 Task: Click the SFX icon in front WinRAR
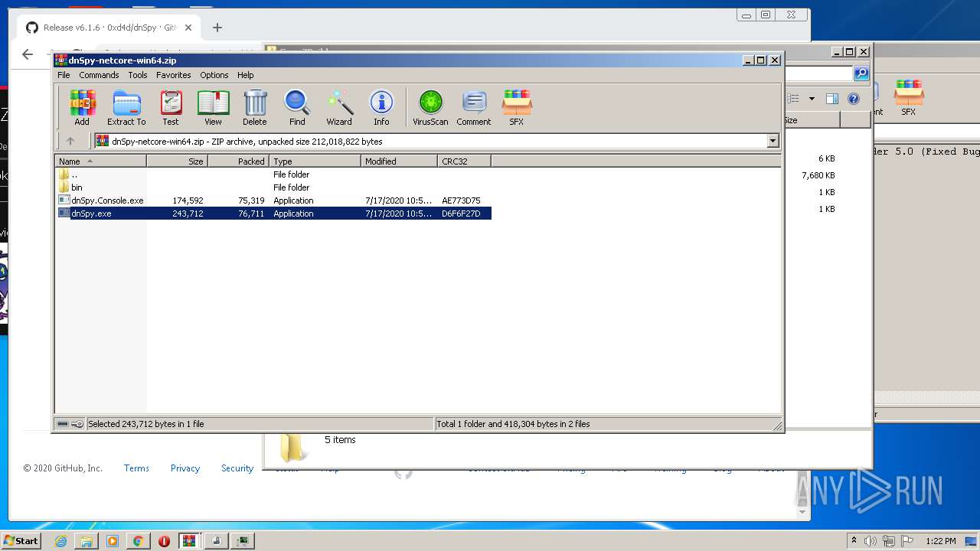[x=517, y=107]
